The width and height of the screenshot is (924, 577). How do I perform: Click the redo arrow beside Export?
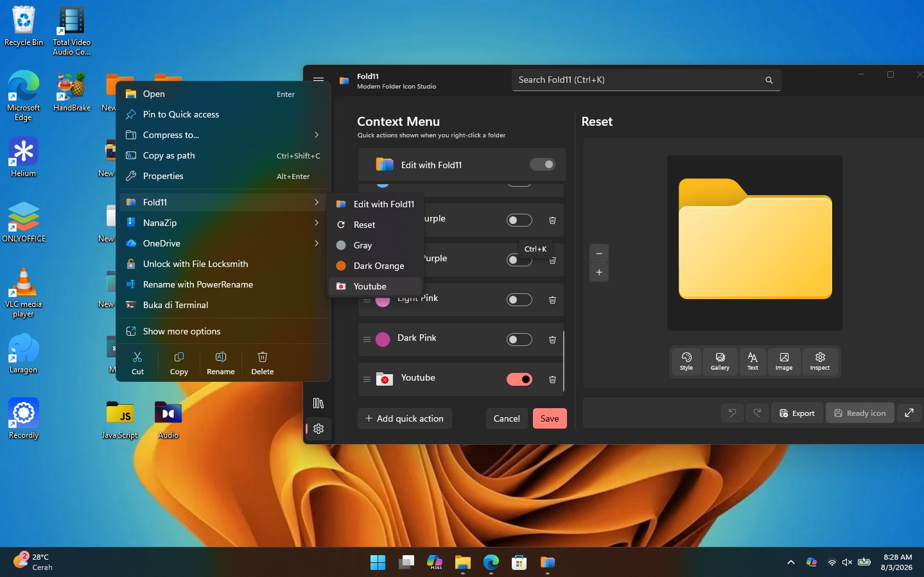[x=757, y=413]
